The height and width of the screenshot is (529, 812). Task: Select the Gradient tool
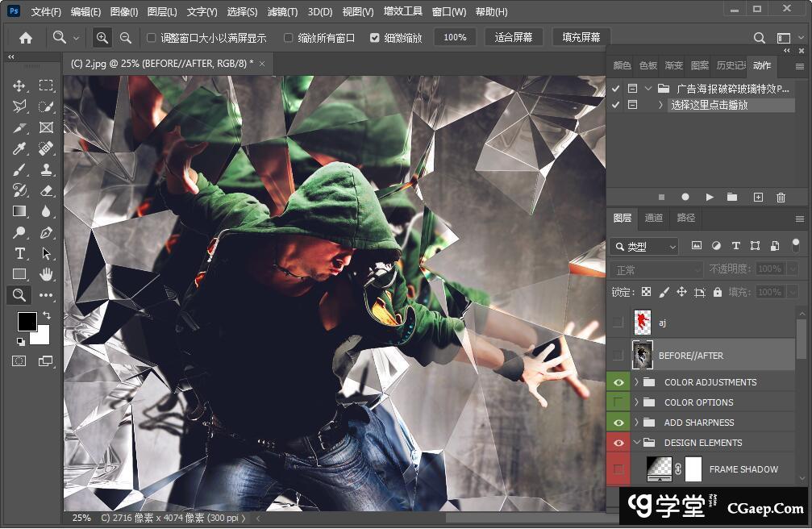[19, 211]
